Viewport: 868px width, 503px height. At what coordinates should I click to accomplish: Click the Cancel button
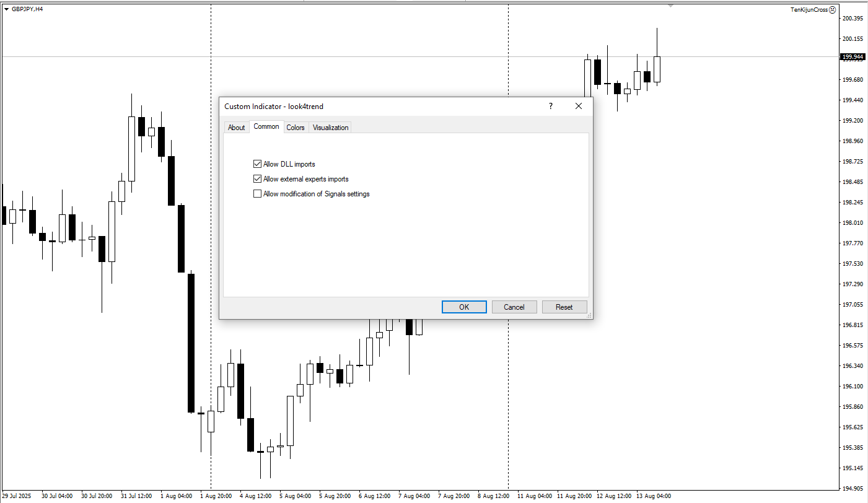tap(514, 307)
